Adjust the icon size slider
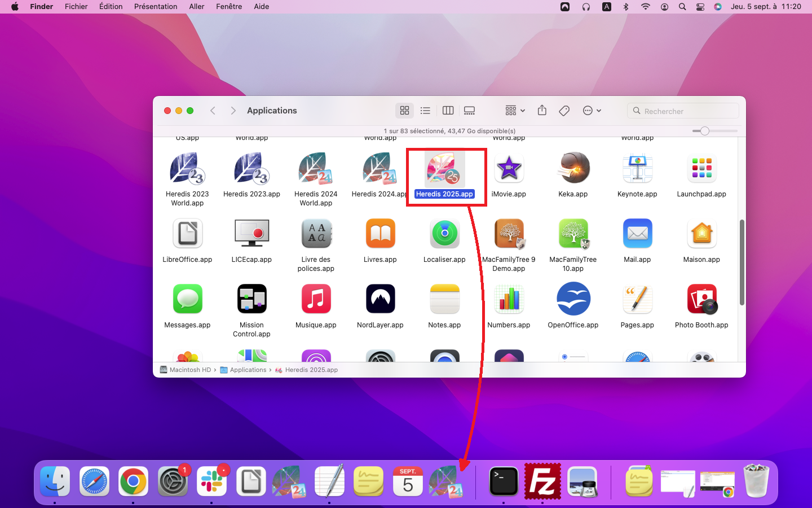This screenshot has width=812, height=508. click(x=705, y=131)
